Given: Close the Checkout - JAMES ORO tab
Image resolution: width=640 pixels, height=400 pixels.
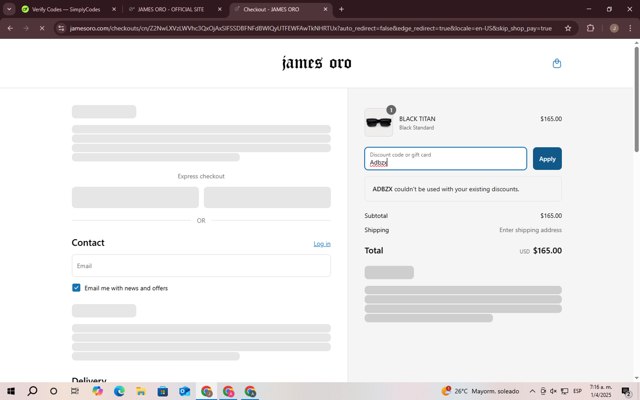Looking at the screenshot, I should pos(325,9).
